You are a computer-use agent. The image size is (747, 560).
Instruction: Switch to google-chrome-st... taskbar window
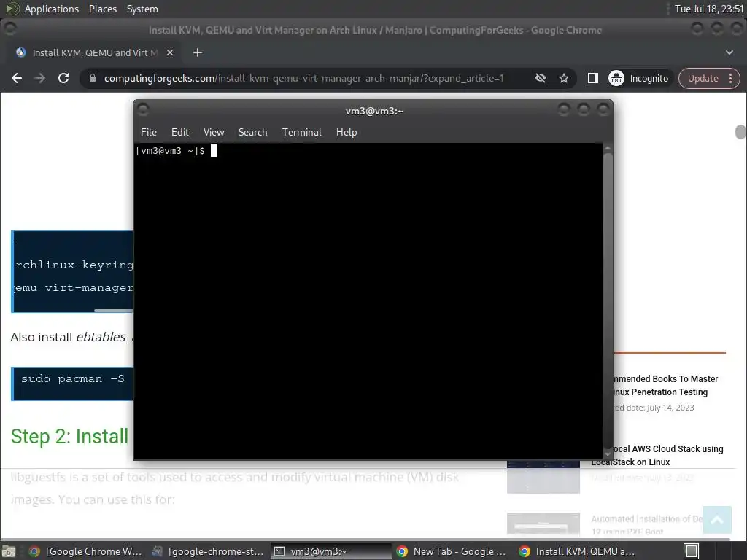tap(208, 551)
